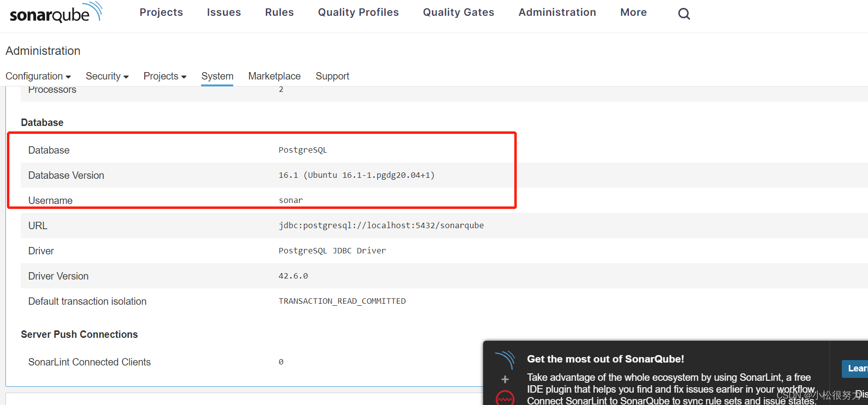Image resolution: width=868 pixels, height=405 pixels.
Task: Open the search magnifier icon
Action: coord(684,13)
